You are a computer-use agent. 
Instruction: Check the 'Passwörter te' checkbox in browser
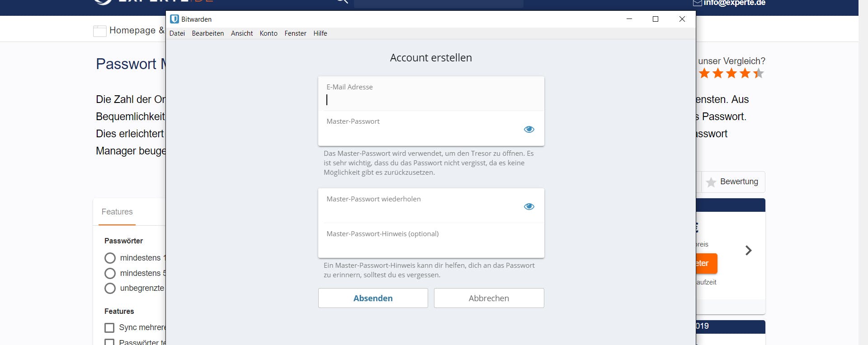point(109,342)
